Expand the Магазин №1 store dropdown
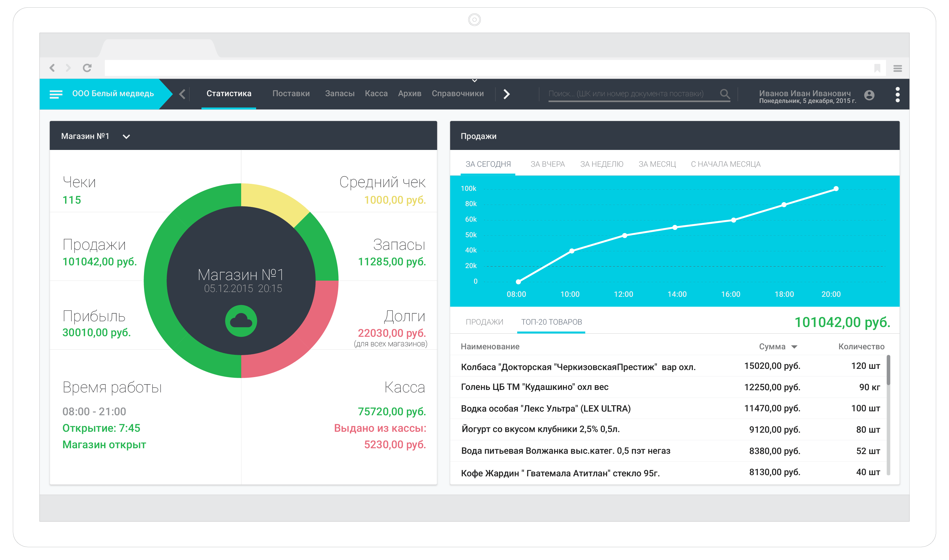Screen dimensions: 949x560 [127, 136]
